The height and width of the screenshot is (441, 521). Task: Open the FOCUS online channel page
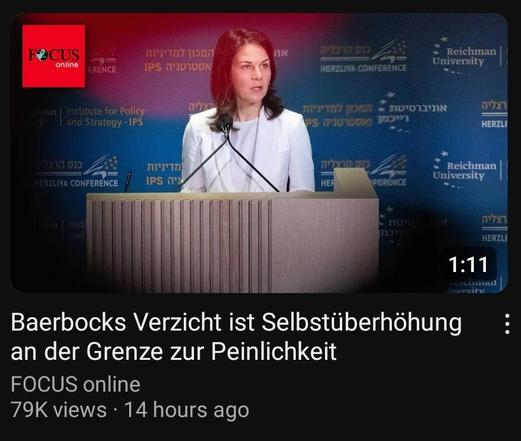point(76,384)
